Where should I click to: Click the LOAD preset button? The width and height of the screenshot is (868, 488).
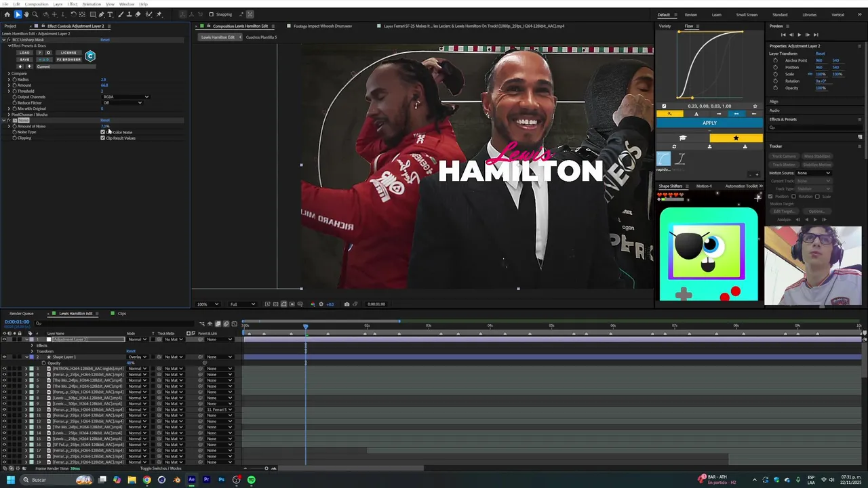coord(24,53)
